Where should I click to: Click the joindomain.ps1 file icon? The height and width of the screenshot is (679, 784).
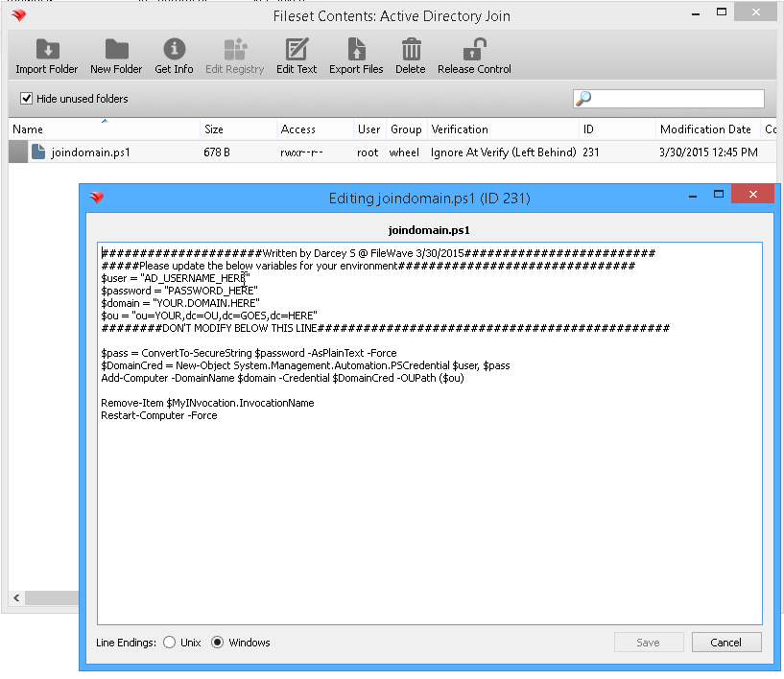coord(38,152)
